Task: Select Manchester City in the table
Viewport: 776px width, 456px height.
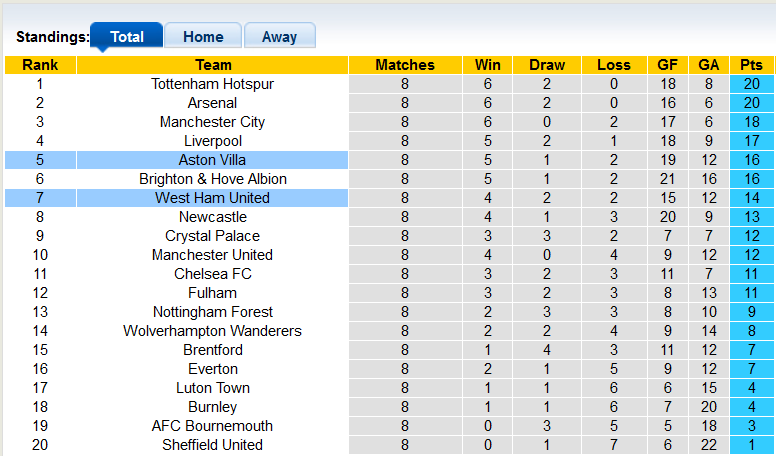Action: (x=212, y=122)
